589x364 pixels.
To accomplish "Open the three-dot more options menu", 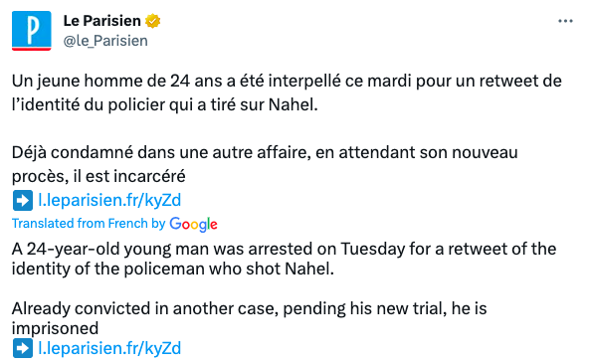I will point(565,21).
